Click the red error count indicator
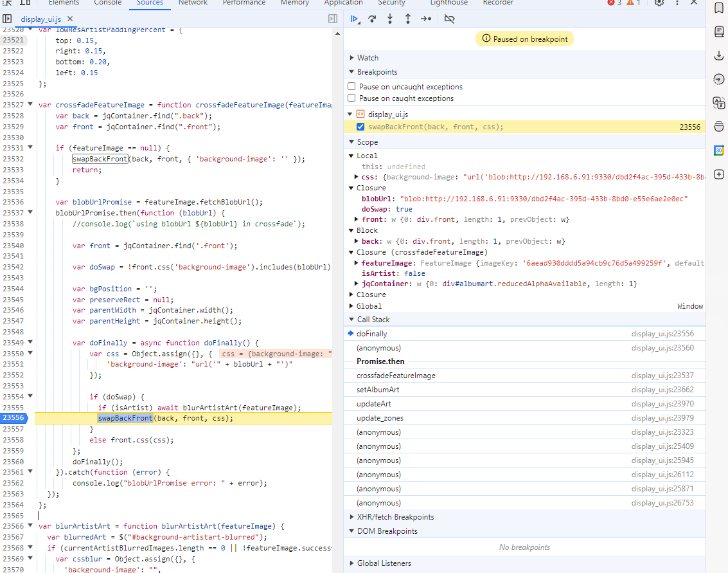Screen dimensions: 728x573 [x=614, y=3]
